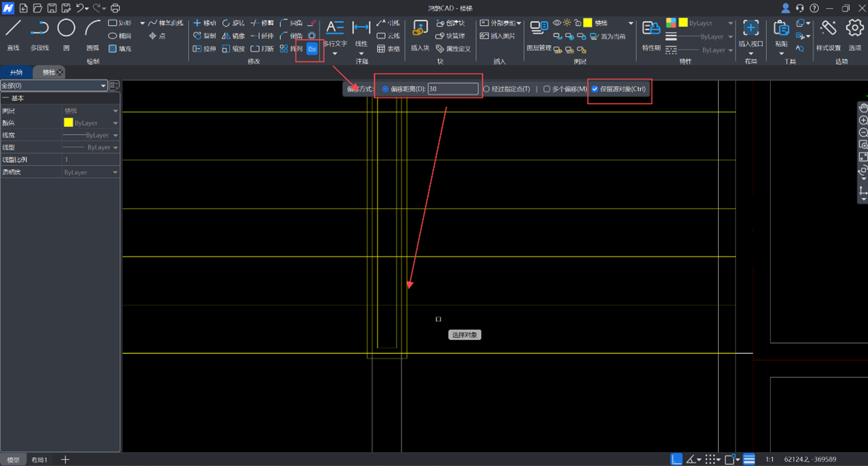Select the 偏移距离(D) radio button
The image size is (868, 466).
pyautogui.click(x=386, y=89)
